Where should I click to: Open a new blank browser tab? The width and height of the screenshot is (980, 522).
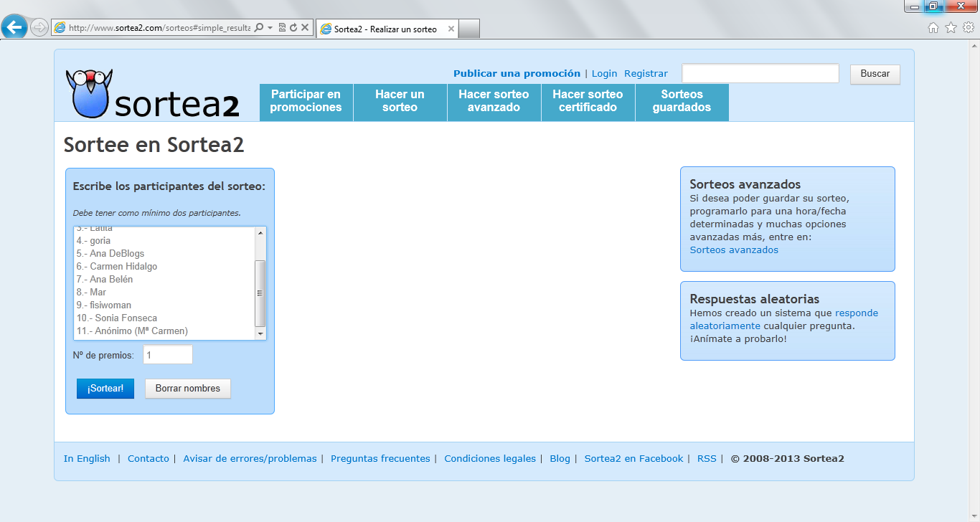coord(468,29)
